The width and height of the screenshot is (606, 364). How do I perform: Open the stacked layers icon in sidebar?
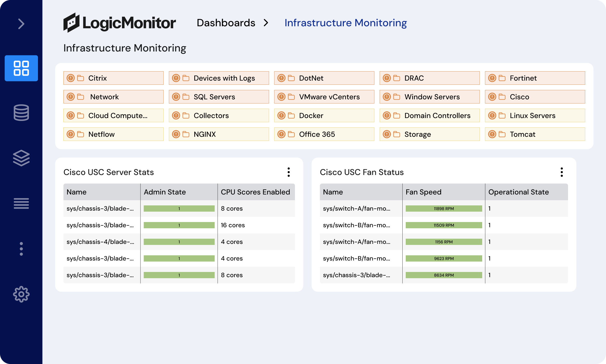click(21, 158)
